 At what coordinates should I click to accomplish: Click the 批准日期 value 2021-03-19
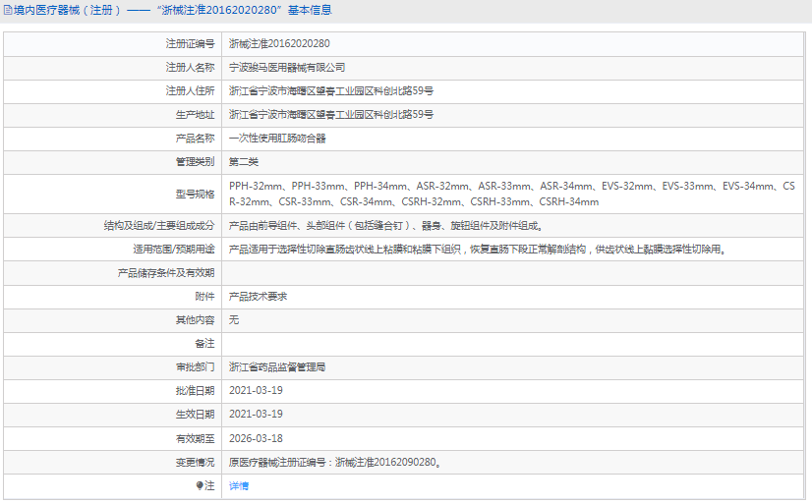point(256,391)
